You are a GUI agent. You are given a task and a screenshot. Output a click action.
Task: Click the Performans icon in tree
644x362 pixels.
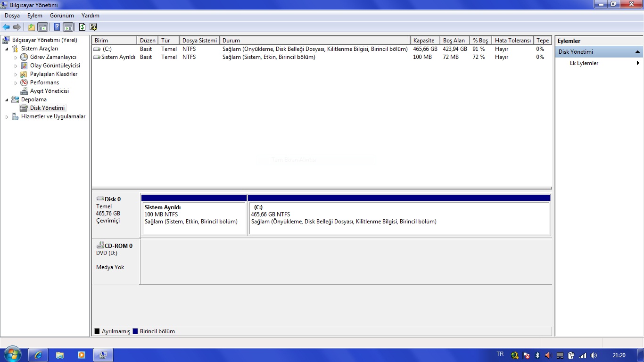coord(24,82)
